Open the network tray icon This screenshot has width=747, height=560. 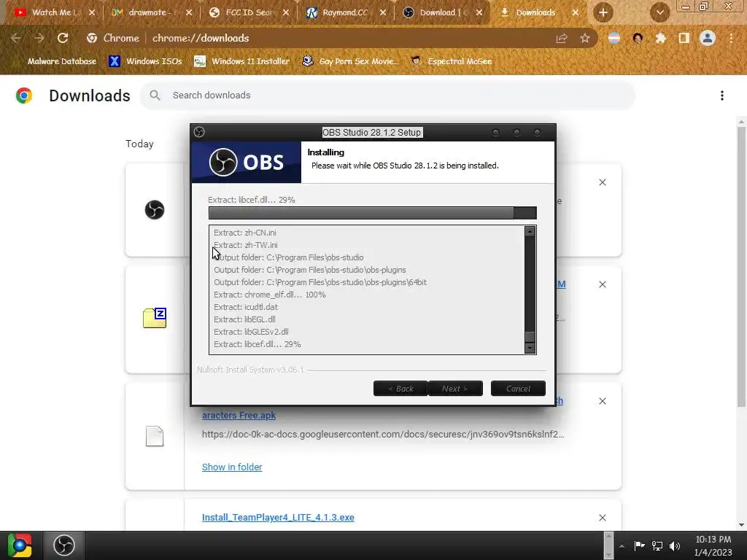click(x=657, y=545)
